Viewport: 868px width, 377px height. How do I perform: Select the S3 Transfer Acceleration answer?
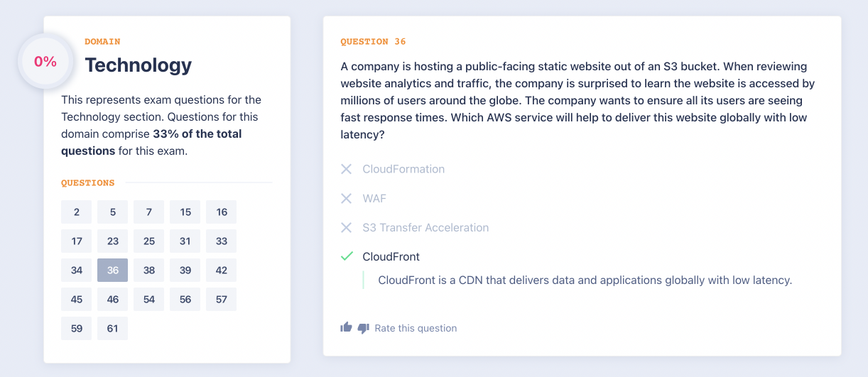[x=425, y=228]
